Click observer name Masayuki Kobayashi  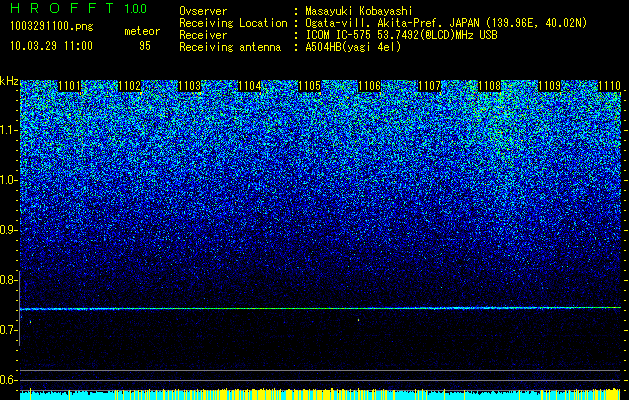click(359, 11)
